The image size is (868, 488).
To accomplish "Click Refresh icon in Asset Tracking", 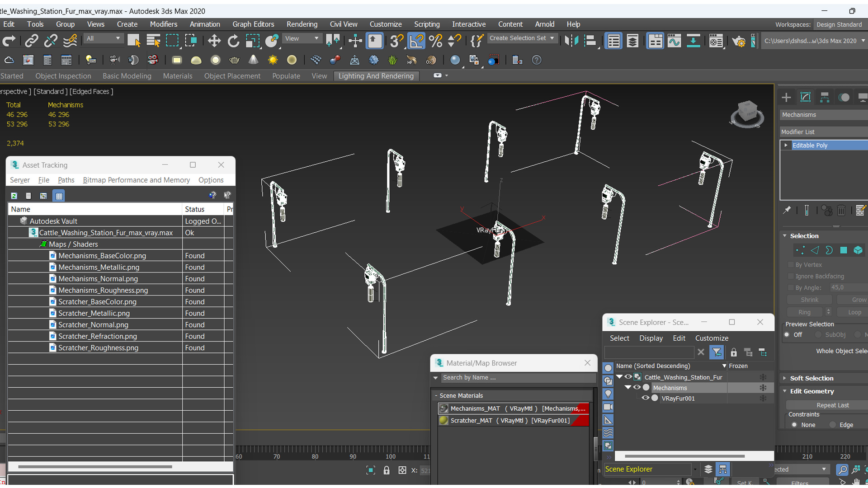I will (x=14, y=196).
